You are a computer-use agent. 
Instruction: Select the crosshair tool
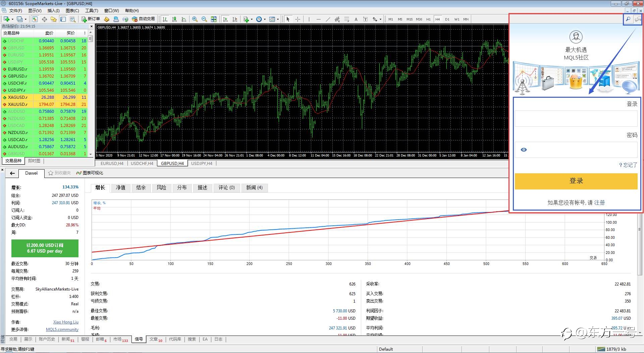click(298, 19)
